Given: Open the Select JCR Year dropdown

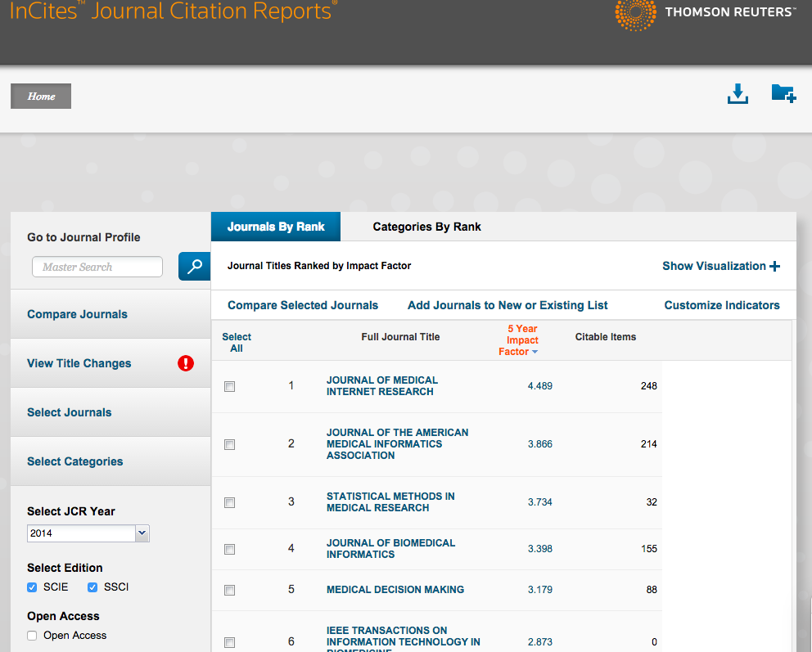Looking at the screenshot, I should (x=88, y=533).
